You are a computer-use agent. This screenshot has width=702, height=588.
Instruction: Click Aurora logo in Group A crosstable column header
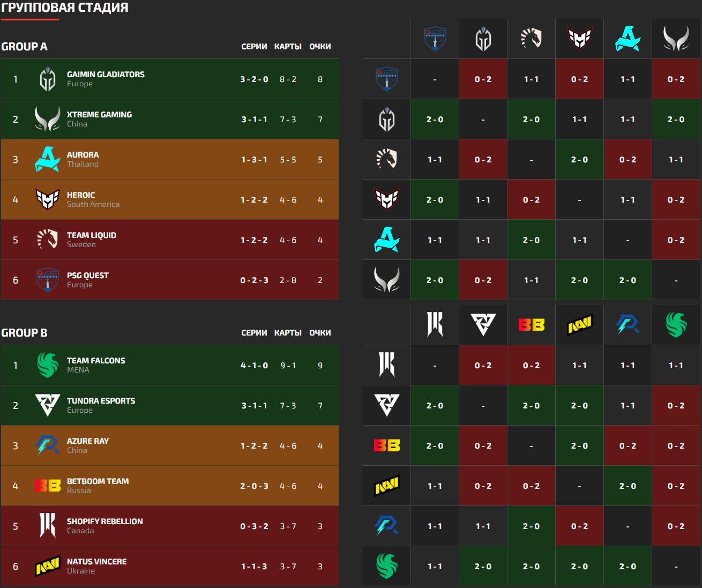628,39
